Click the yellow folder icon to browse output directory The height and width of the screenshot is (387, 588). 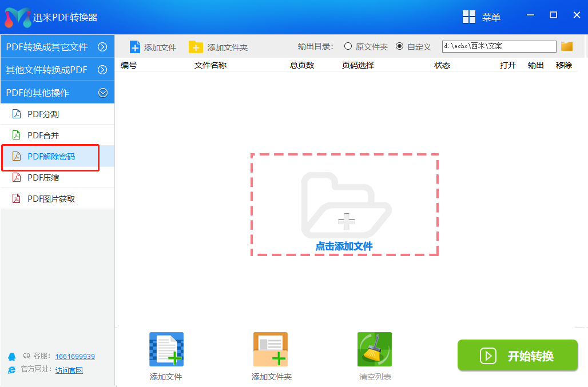point(566,46)
